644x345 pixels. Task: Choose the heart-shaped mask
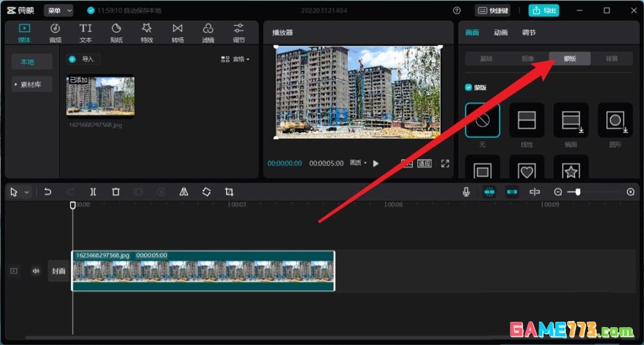click(527, 171)
